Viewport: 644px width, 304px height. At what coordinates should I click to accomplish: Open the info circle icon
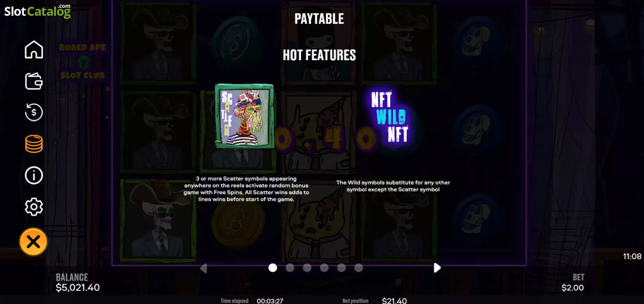pyautogui.click(x=34, y=175)
